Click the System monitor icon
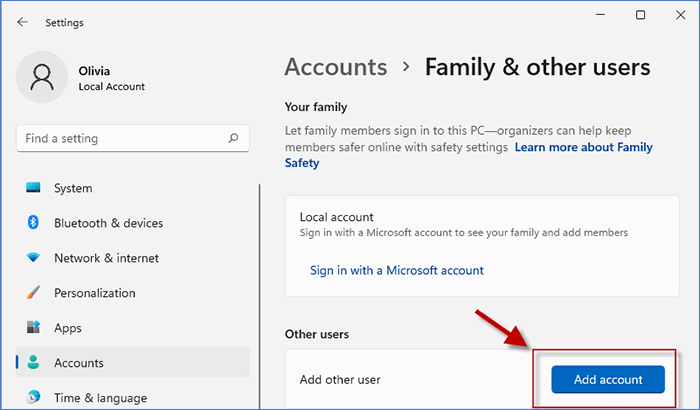This screenshot has height=410, width=700. (34, 188)
